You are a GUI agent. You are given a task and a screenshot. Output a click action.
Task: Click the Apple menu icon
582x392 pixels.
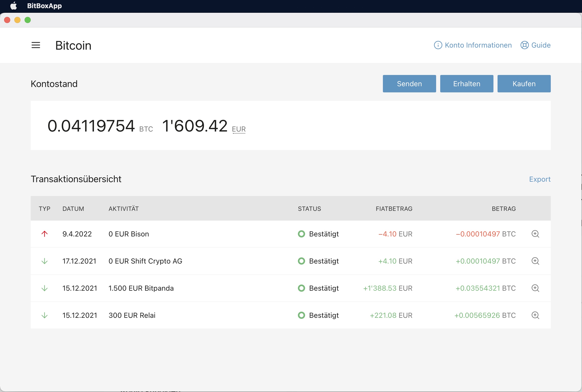point(14,6)
